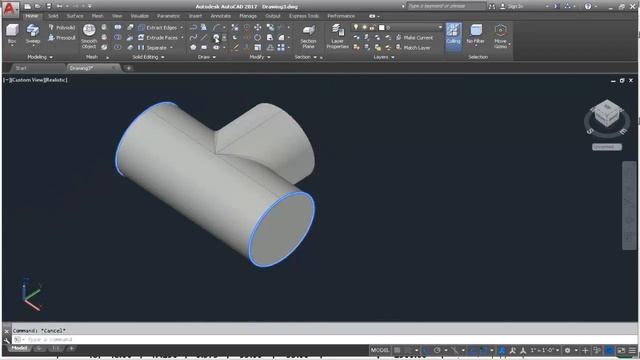Click the search keyword input field
Screen dimensions: 640x360
tap(446, 6)
